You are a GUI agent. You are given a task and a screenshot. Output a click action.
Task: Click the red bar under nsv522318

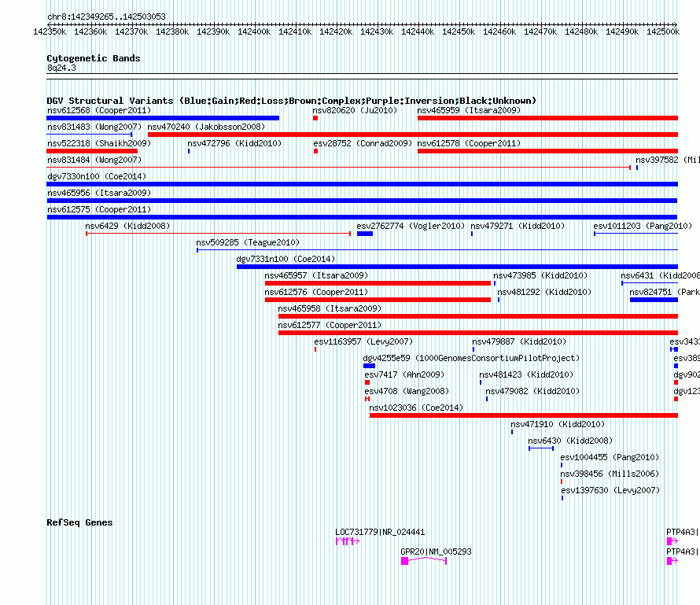pos(92,151)
